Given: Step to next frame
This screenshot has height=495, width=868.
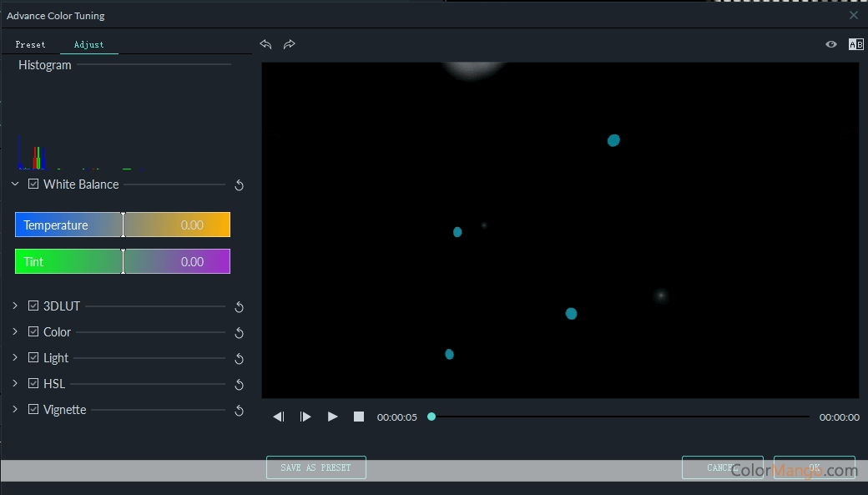Looking at the screenshot, I should point(305,417).
